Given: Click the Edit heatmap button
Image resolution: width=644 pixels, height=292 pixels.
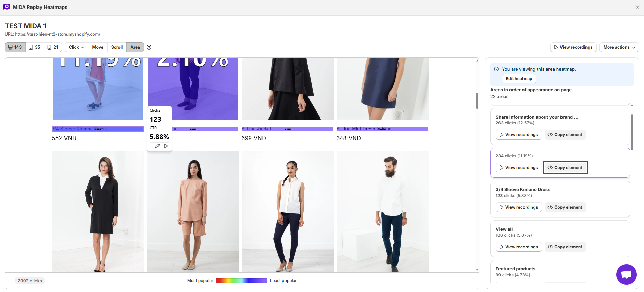Looking at the screenshot, I should click(x=519, y=79).
